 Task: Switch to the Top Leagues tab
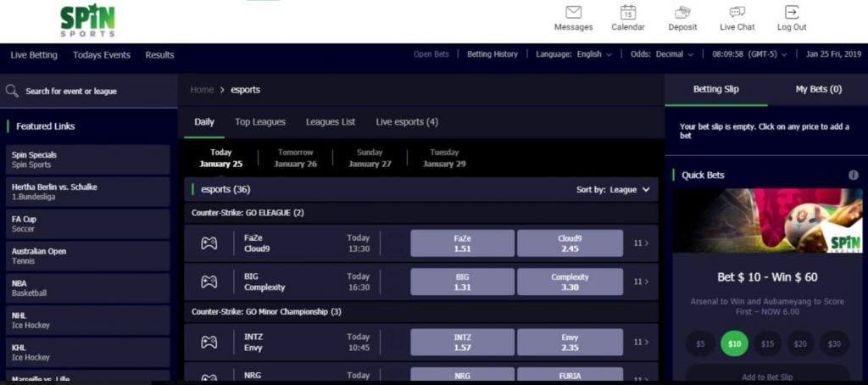click(260, 122)
